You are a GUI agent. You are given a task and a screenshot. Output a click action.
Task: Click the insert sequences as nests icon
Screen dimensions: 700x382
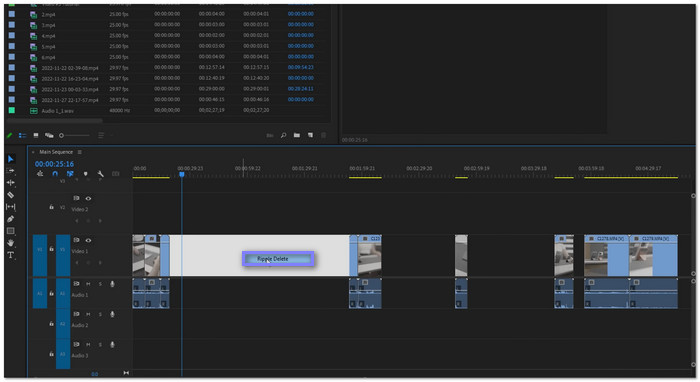[x=40, y=174]
